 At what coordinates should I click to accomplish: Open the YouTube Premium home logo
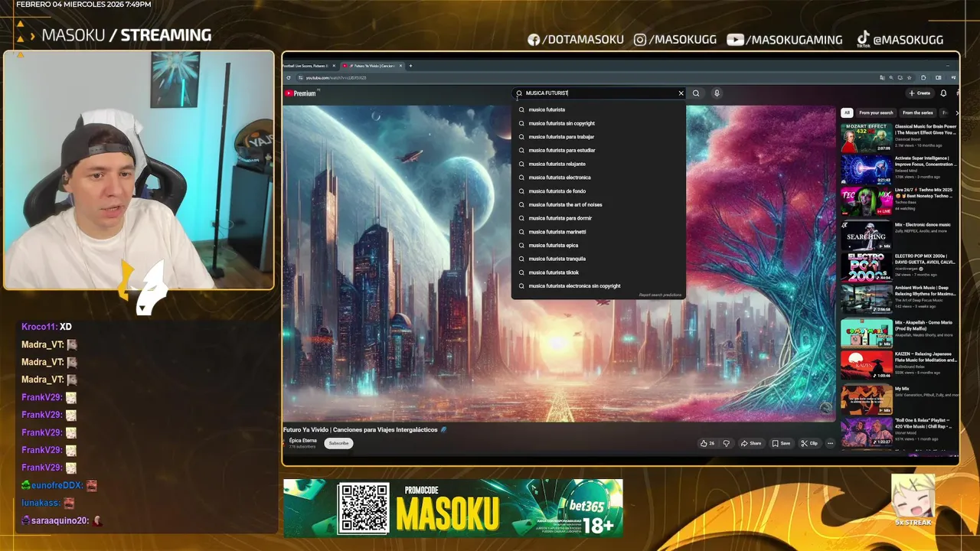click(x=300, y=93)
